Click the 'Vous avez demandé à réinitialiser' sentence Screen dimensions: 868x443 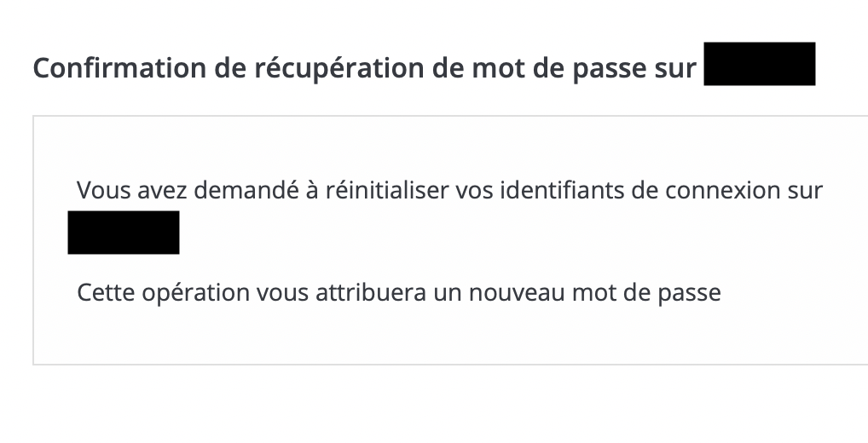point(449,190)
